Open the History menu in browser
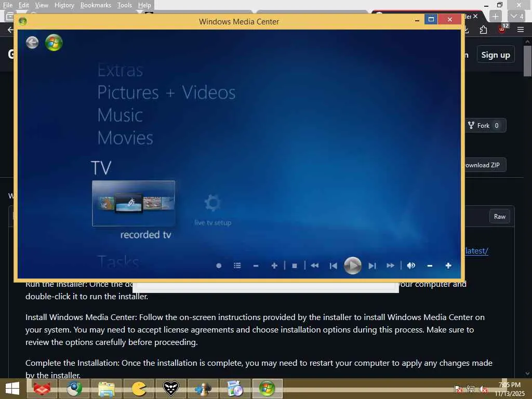 pyautogui.click(x=64, y=5)
